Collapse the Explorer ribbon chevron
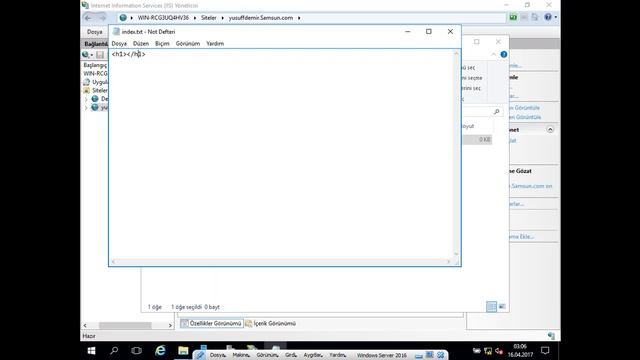 493,54
